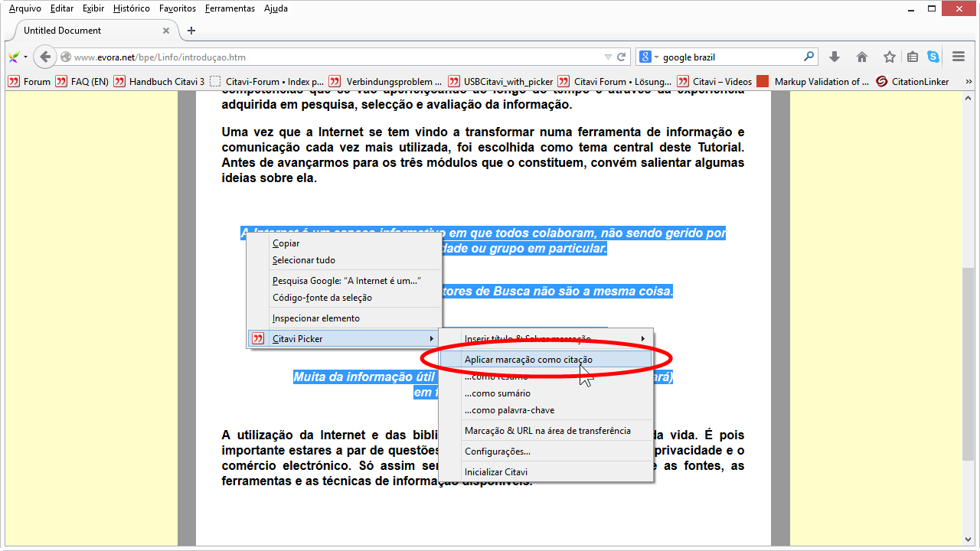Select the Untitled Document tab
Image resolution: width=980 pixels, height=551 pixels.
click(x=96, y=31)
